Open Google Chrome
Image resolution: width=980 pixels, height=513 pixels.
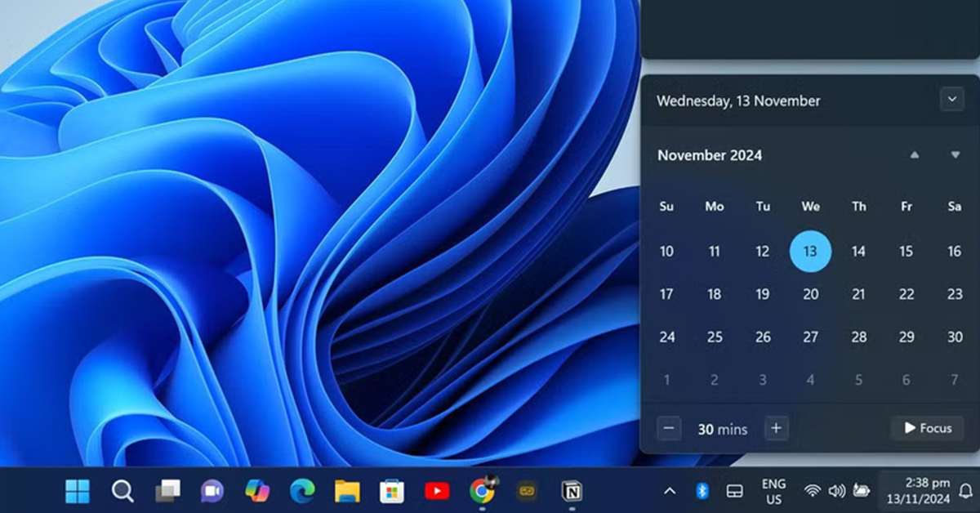(x=482, y=491)
